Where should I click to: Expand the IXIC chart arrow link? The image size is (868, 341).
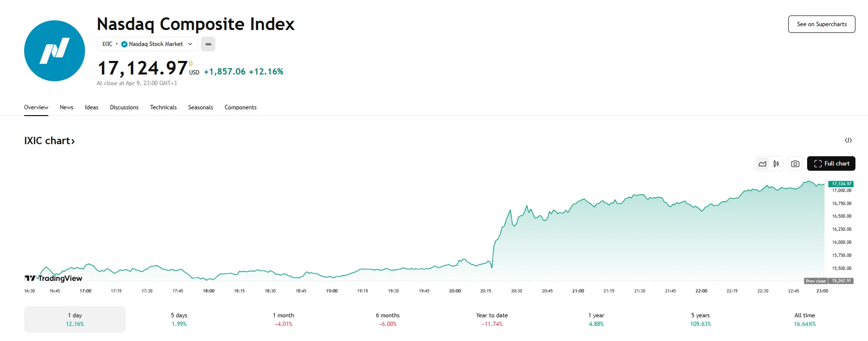click(74, 141)
